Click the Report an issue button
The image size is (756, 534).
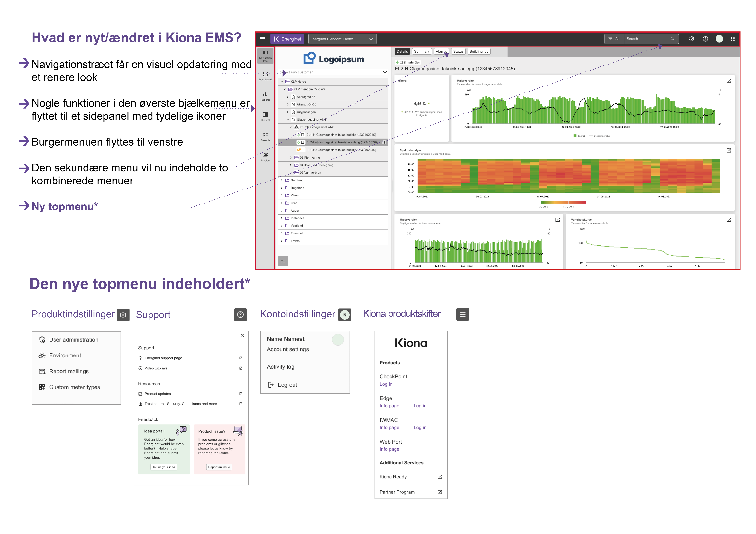(219, 467)
